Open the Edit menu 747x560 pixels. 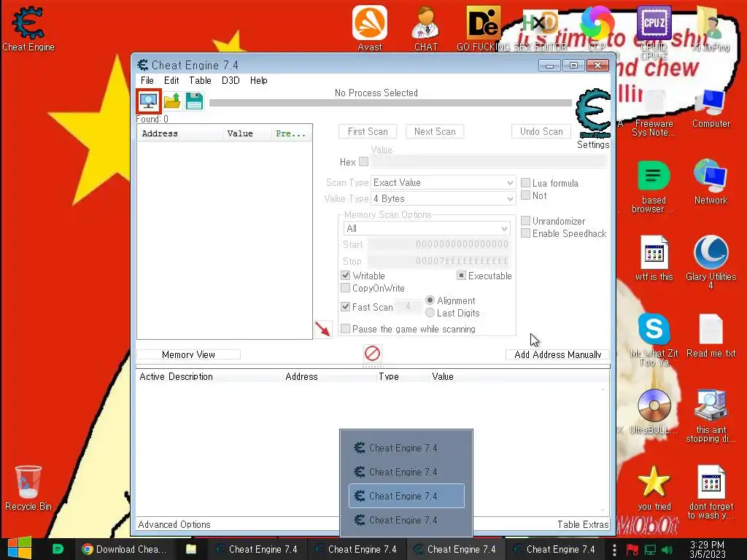coord(171,80)
